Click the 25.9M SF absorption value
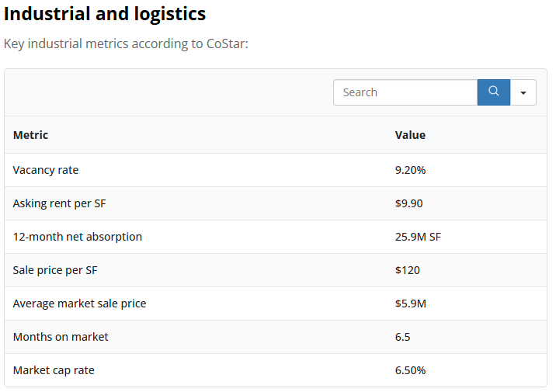Image resolution: width=556 pixels, height=392 pixels. (418, 237)
